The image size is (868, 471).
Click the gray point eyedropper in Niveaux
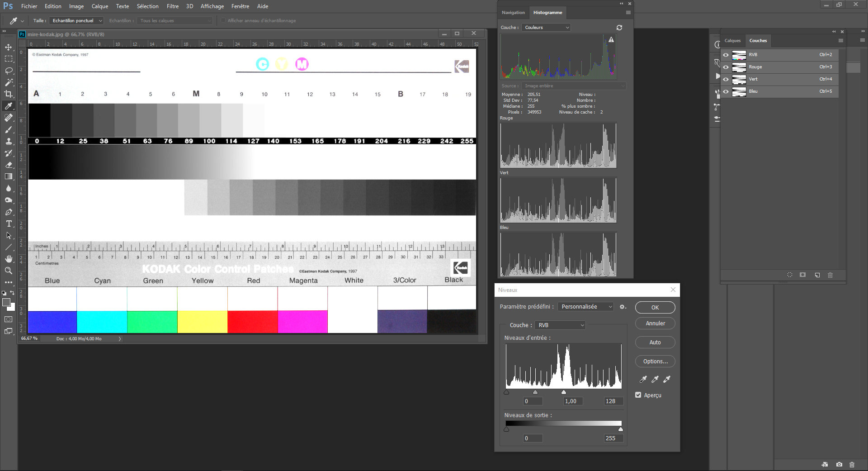tap(655, 379)
